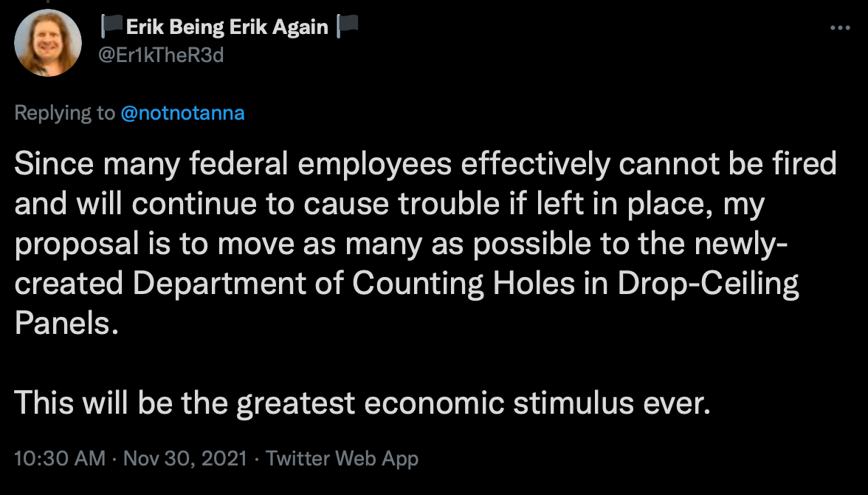Click the words 'cannot be fired'
The height and width of the screenshot is (495, 868).
(728, 163)
